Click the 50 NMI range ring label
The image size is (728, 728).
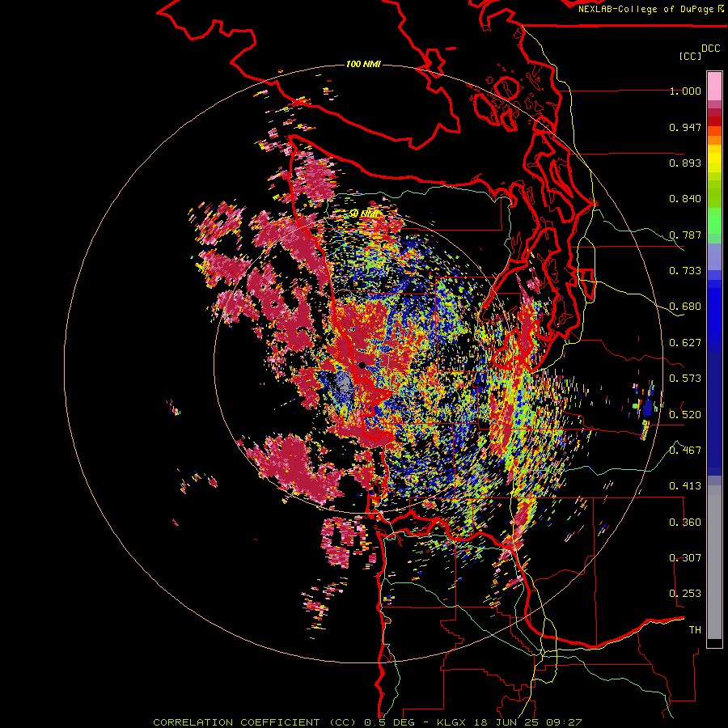point(363,214)
